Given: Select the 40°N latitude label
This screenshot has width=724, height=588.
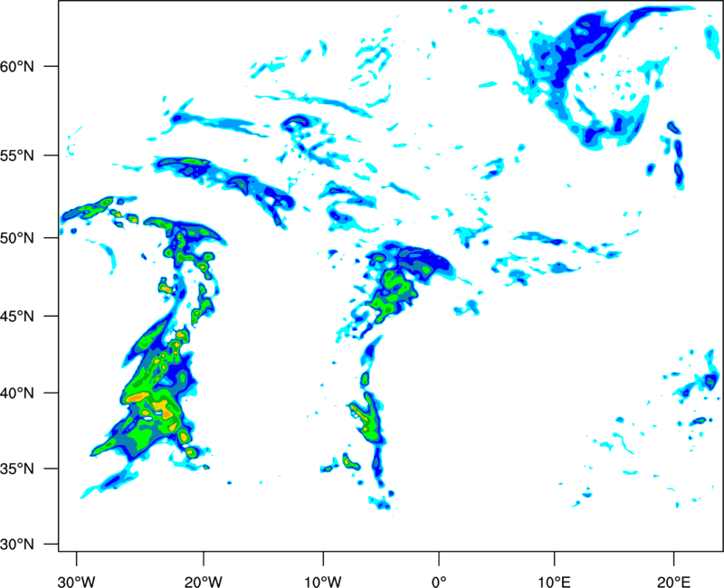Looking at the screenshot, I should [x=17, y=394].
